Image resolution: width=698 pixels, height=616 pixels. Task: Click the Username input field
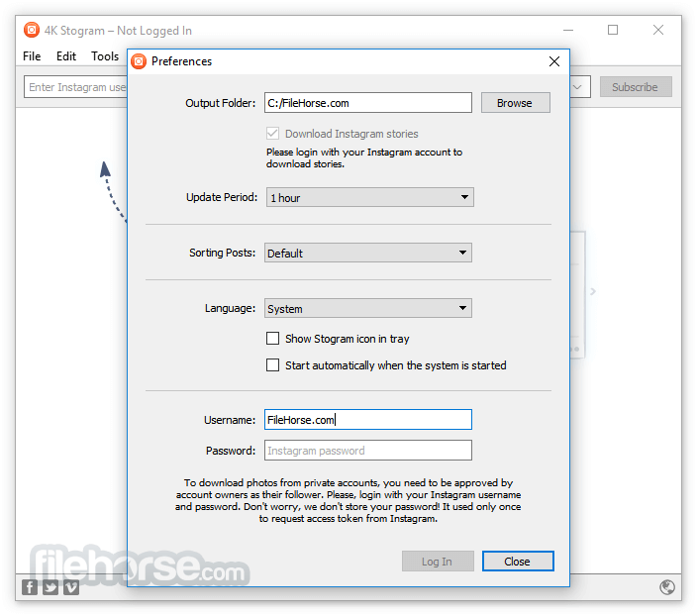[368, 420]
